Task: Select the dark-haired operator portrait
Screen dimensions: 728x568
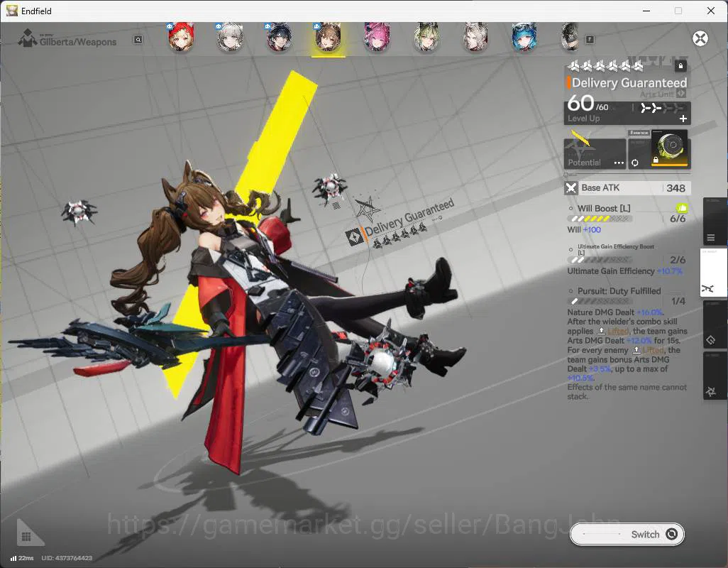Action: (279, 37)
